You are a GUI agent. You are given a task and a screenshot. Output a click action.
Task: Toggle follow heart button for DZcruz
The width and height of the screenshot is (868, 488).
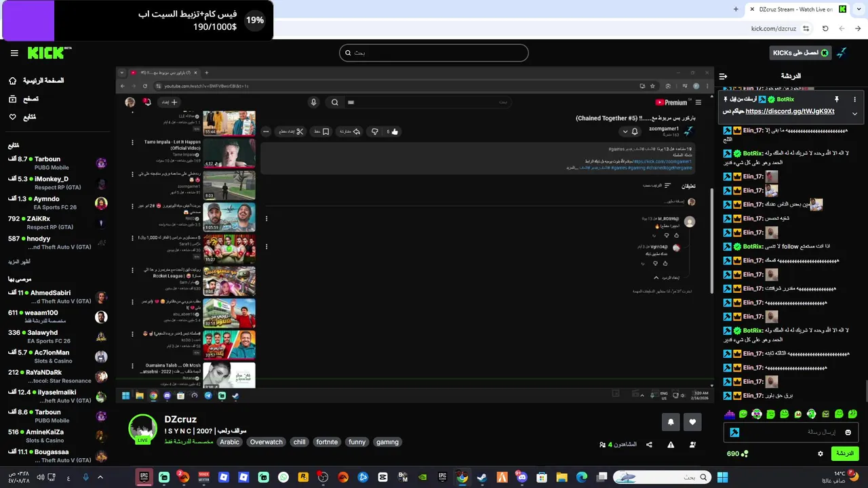point(692,422)
